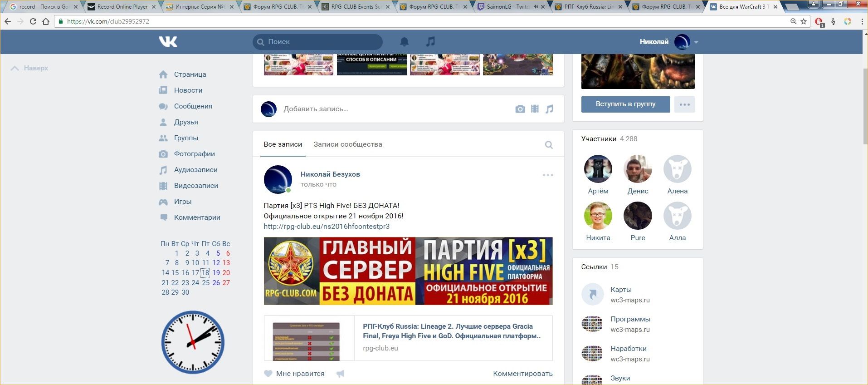
Task: Click the address bar URL
Action: 108,21
